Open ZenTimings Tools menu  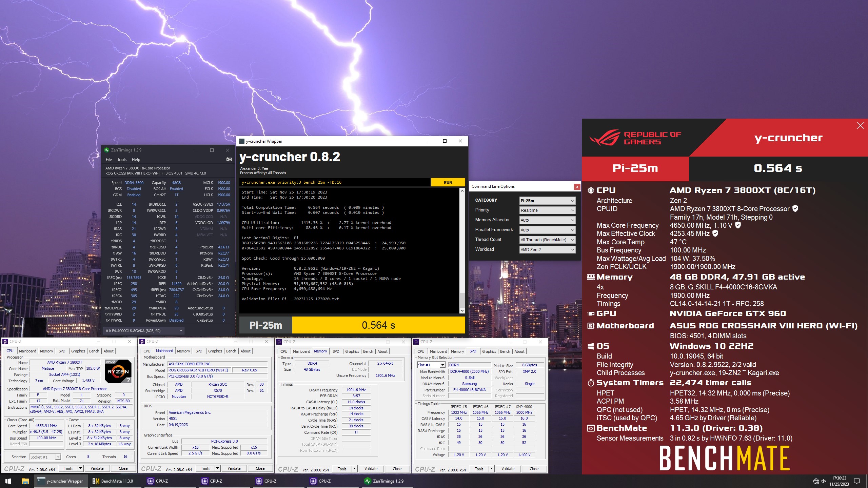pyautogui.click(x=122, y=160)
